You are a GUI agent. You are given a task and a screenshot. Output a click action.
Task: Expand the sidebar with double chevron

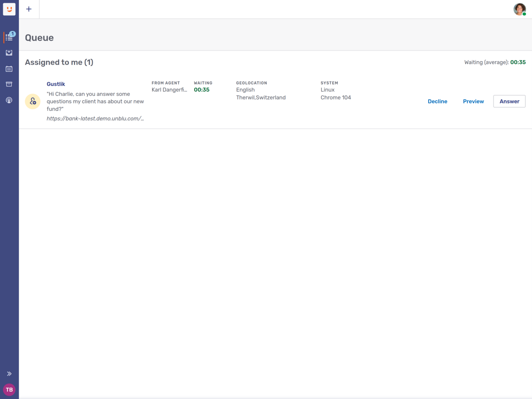tap(9, 374)
